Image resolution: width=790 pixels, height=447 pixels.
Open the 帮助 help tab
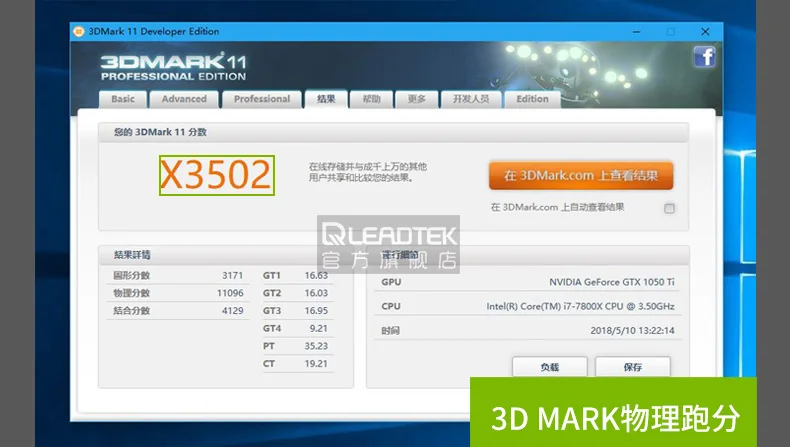371,99
